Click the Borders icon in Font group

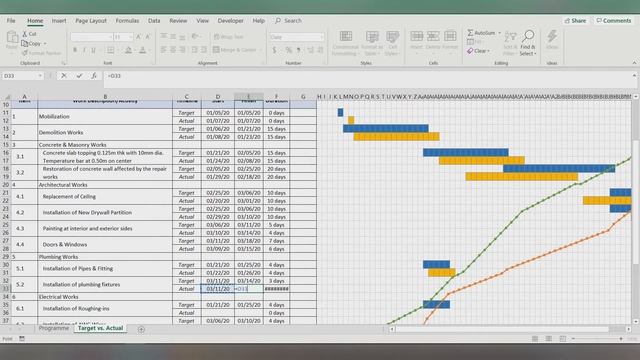111,50
